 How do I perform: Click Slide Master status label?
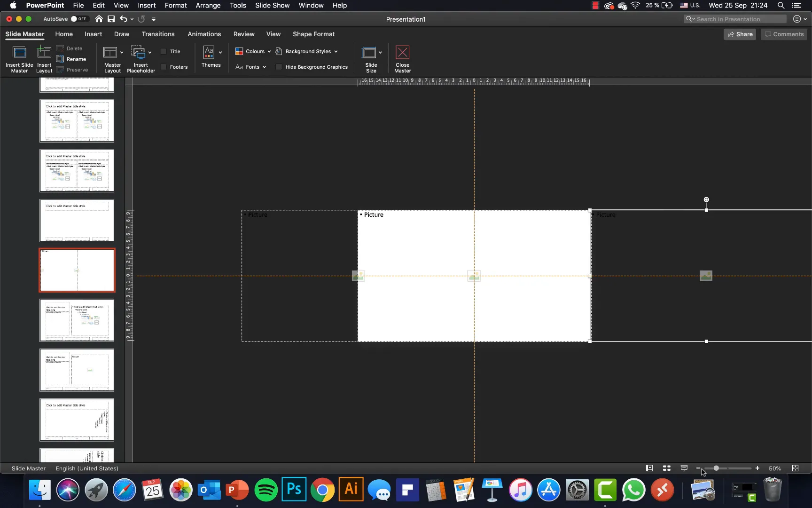click(x=29, y=468)
